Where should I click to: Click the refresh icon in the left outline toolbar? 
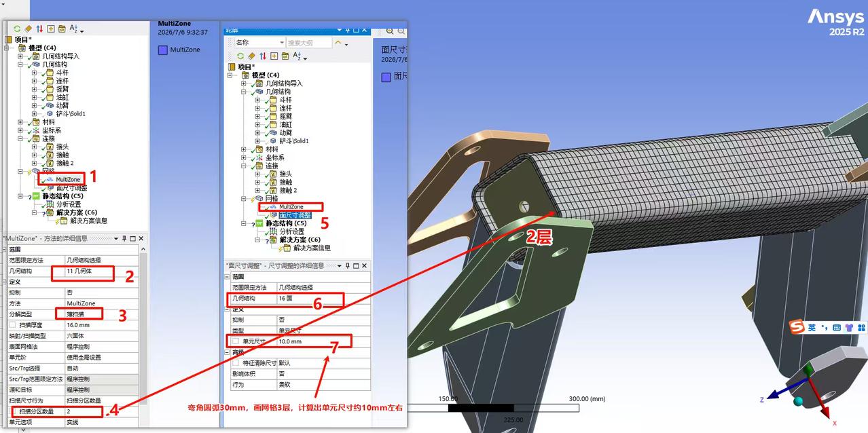(17, 29)
